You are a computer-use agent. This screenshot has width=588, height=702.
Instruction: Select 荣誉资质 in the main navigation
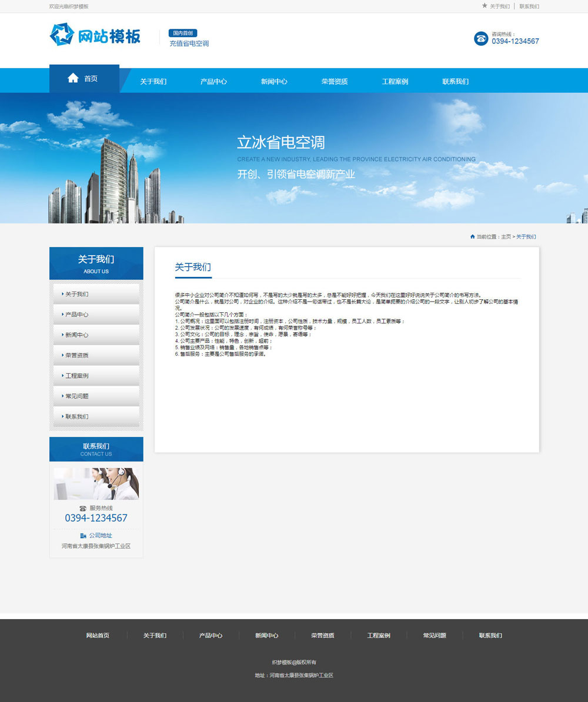tap(335, 82)
